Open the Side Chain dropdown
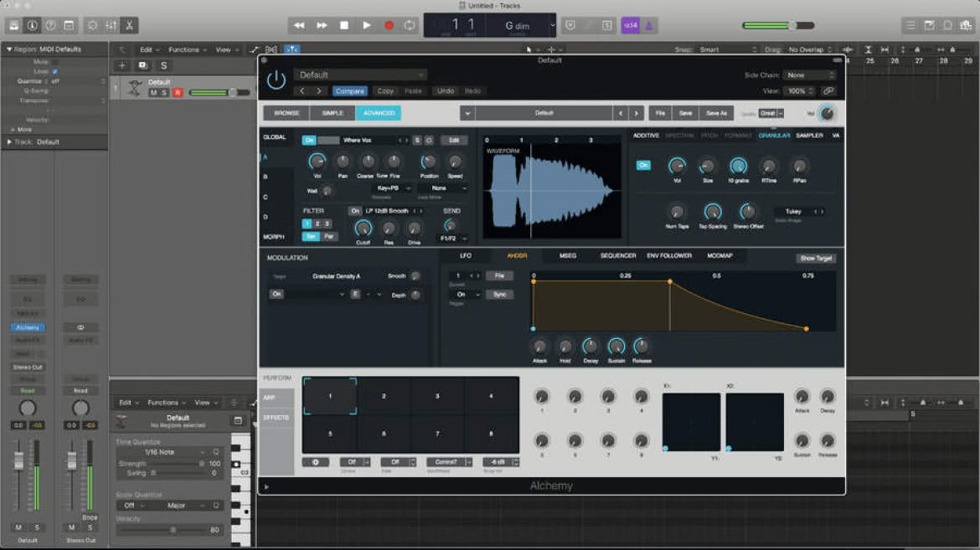 pos(809,75)
